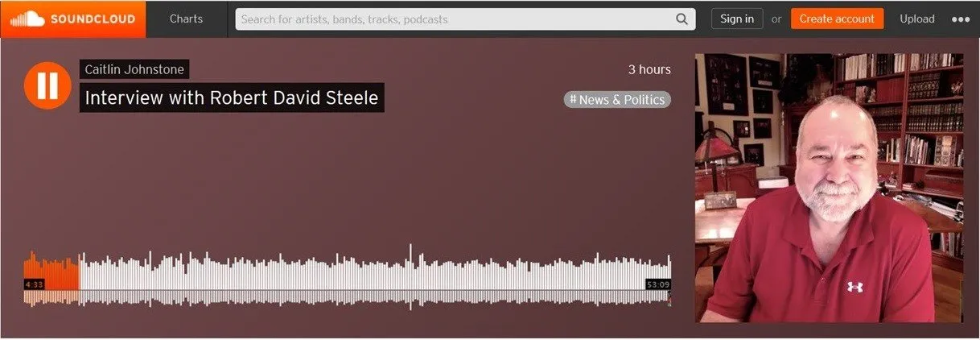Open the Upload page
Image resolution: width=980 pixels, height=340 pixels.
(x=917, y=19)
